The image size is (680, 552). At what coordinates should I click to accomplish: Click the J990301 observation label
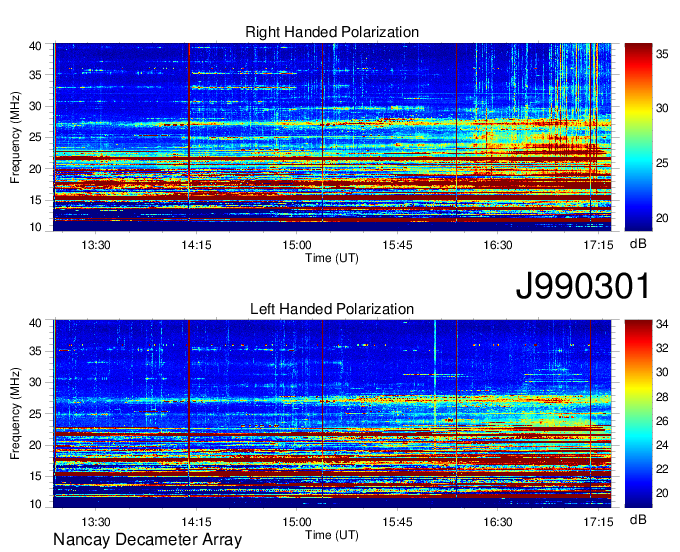point(583,286)
